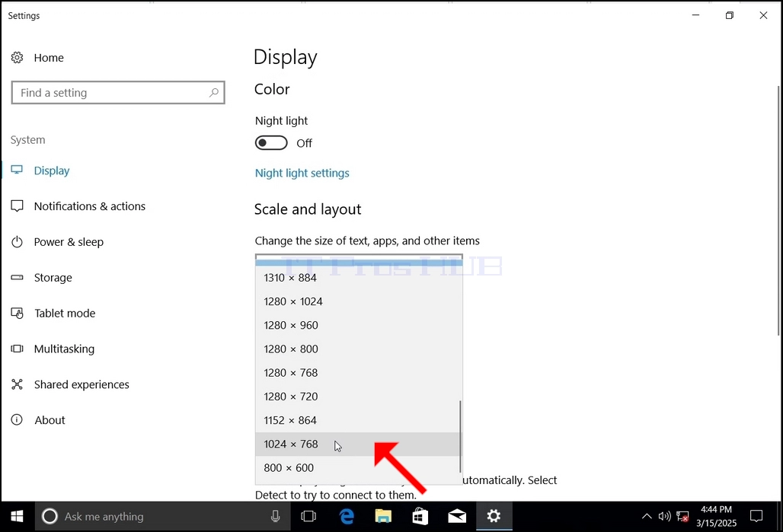Click the Settings page vertical scrollbar

(x=779, y=209)
